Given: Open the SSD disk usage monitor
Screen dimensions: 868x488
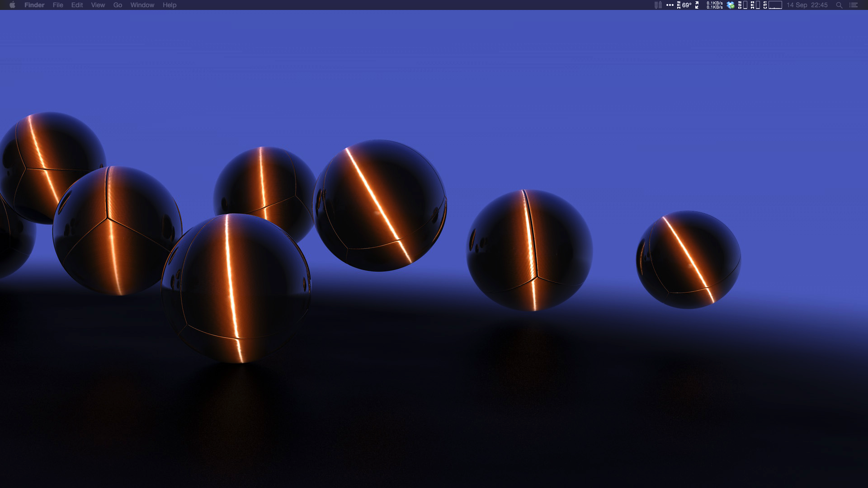Looking at the screenshot, I should coord(743,5).
